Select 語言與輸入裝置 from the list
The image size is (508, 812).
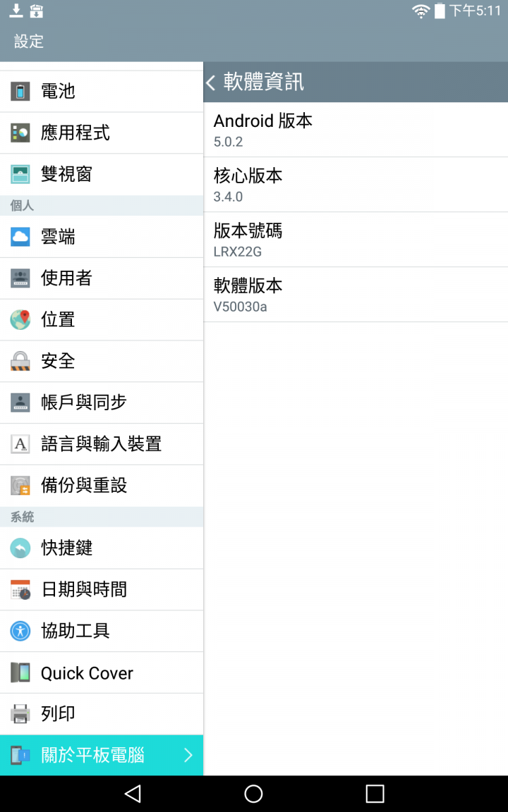pos(102,444)
